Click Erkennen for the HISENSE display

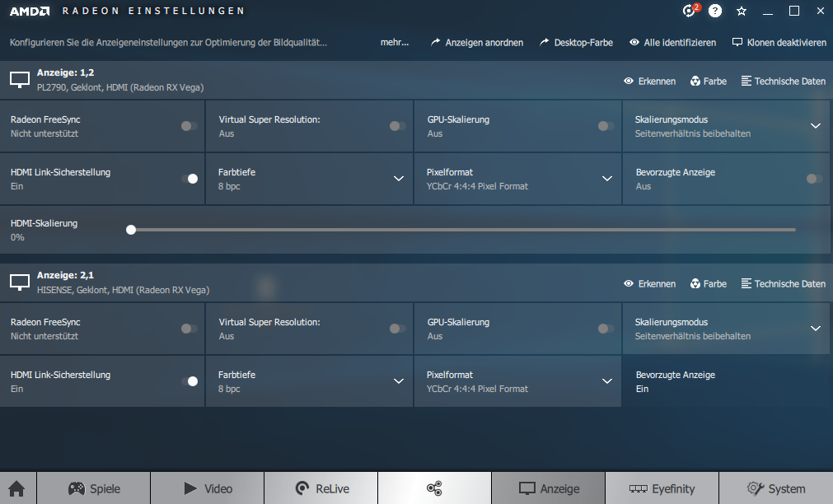[650, 284]
